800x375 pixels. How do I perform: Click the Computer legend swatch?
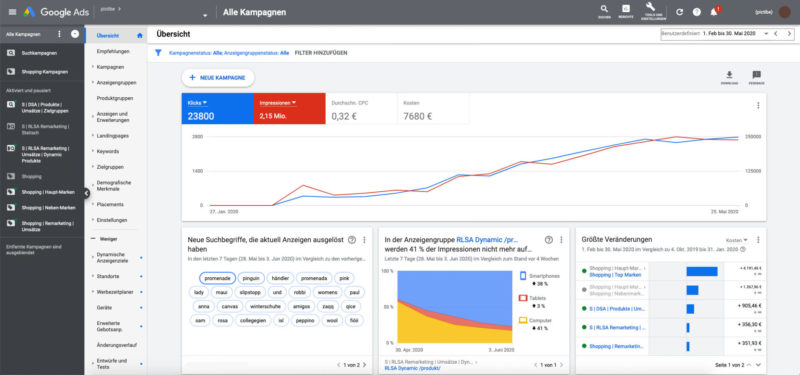[x=523, y=320]
